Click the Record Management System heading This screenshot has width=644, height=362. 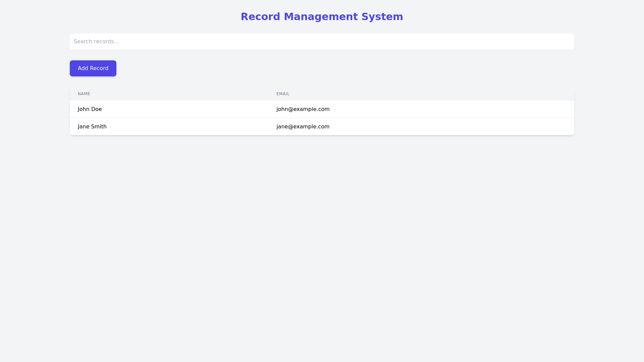click(x=322, y=16)
